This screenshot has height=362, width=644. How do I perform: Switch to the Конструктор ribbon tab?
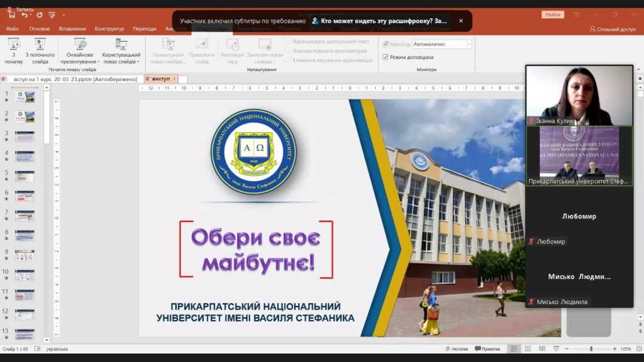click(x=109, y=29)
